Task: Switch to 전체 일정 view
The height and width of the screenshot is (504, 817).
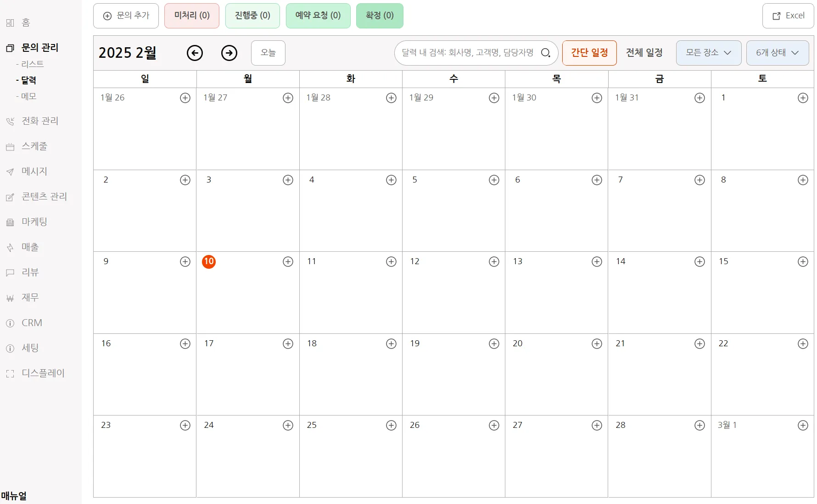Action: point(644,53)
